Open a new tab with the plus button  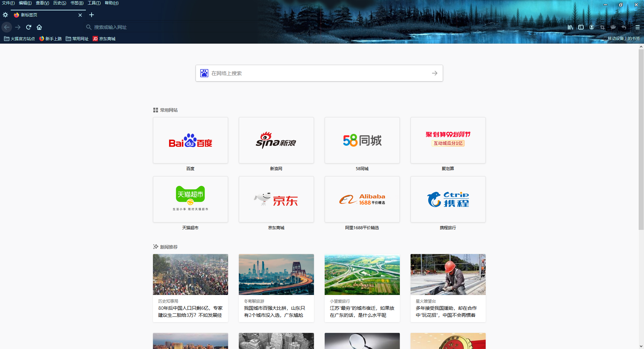(x=92, y=15)
